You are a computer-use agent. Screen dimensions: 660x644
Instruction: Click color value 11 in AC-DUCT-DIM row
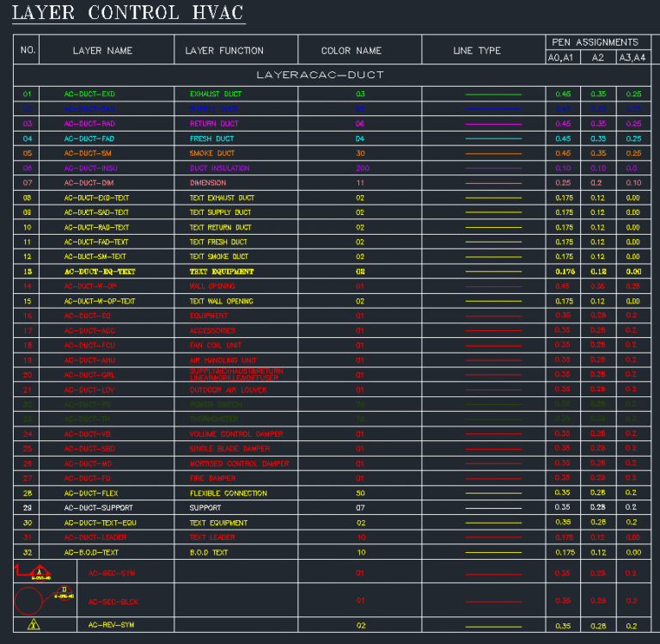360,183
